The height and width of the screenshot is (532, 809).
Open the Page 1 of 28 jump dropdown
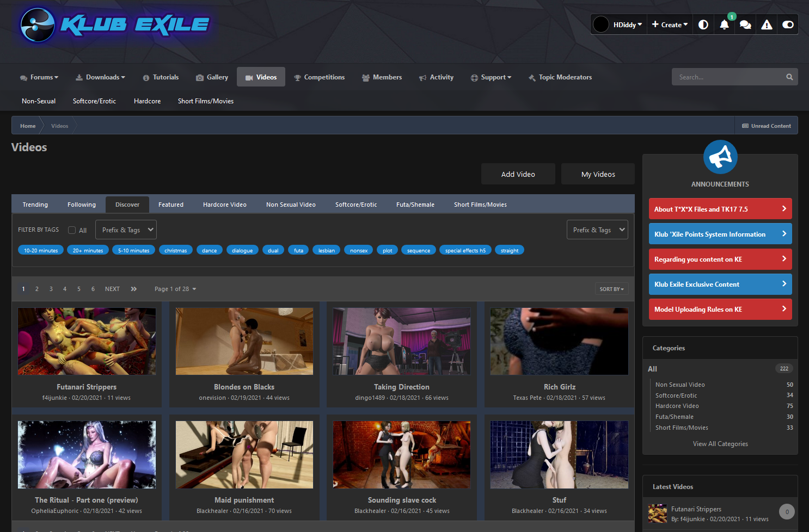175,289
